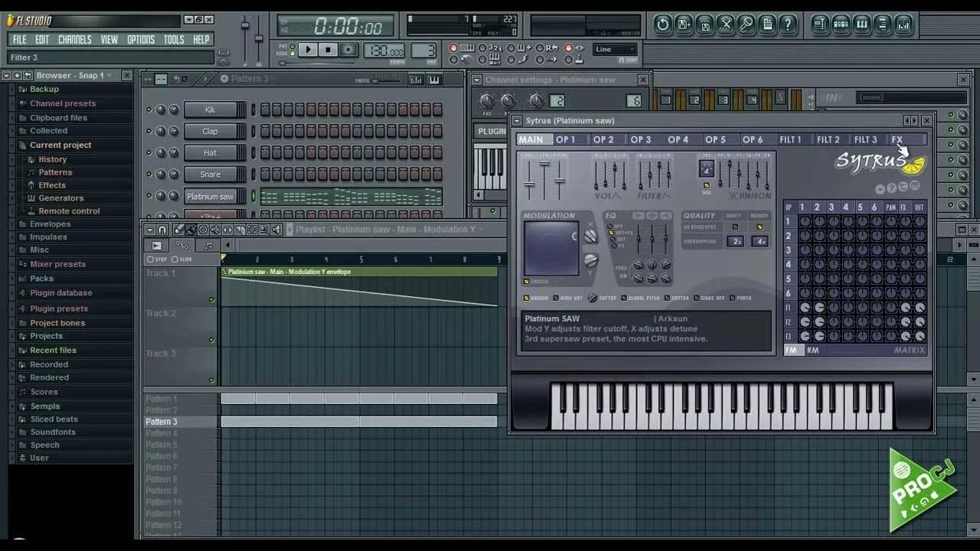980x551 pixels.
Task: Toggle the CENTER checkbox in Sytrus
Action: pos(667,298)
